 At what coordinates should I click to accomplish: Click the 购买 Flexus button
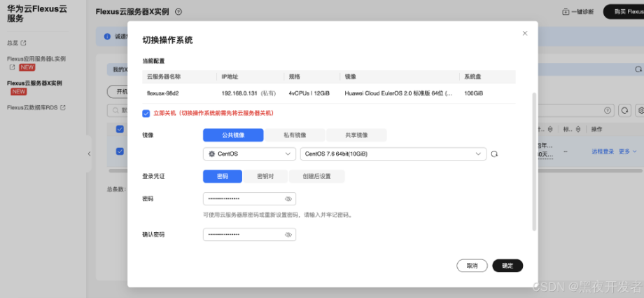624,12
